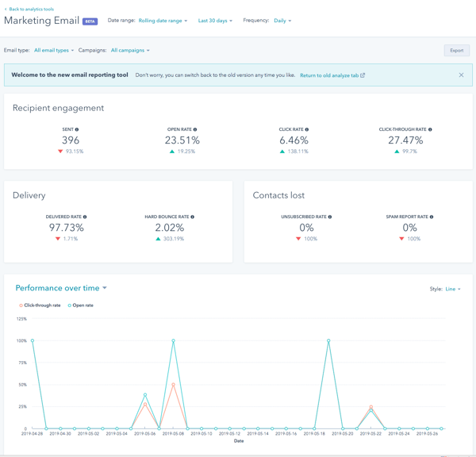Click the Spam Report Rate info icon
This screenshot has height=457, width=476.
click(432, 217)
